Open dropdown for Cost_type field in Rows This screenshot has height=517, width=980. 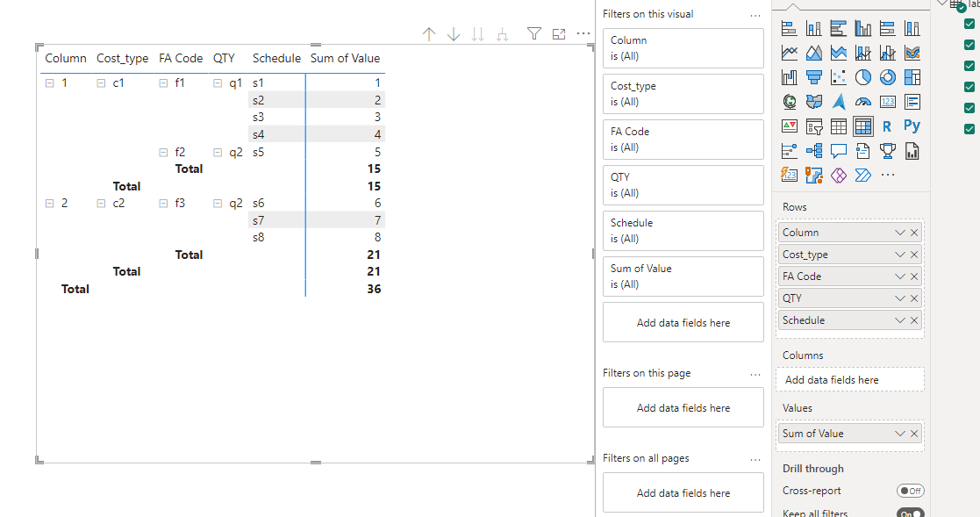[x=900, y=255]
